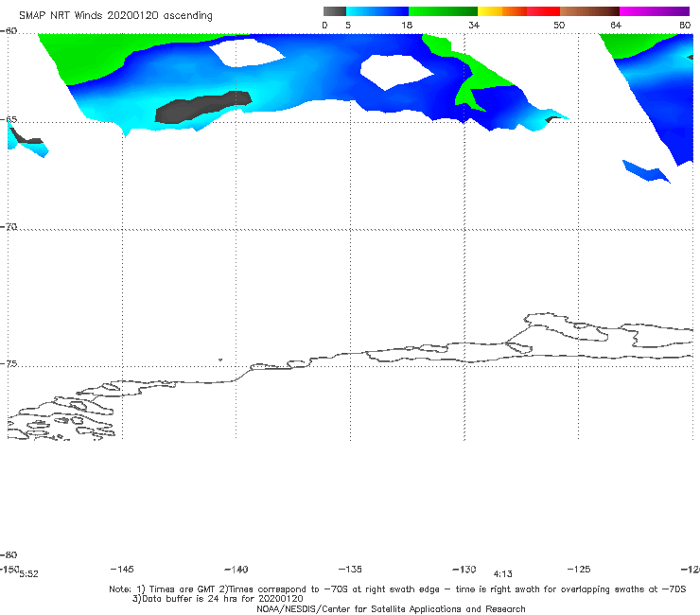Screen dimensions: 700x615
Task: Click the red segment of the color bar
Action: (543, 11)
